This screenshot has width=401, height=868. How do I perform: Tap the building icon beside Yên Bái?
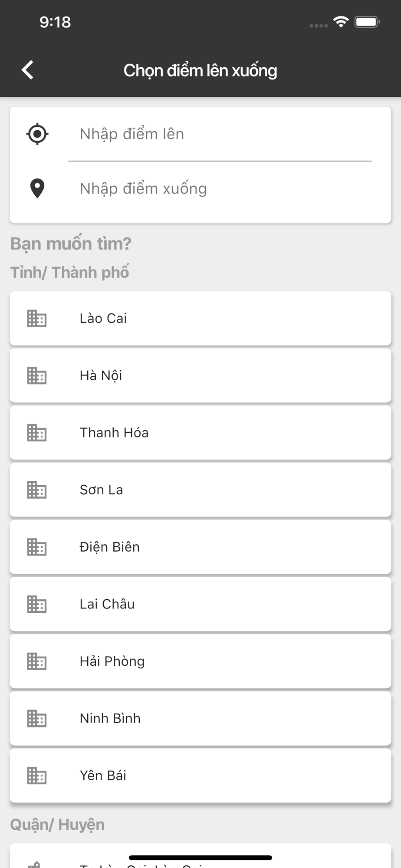pos(37,776)
